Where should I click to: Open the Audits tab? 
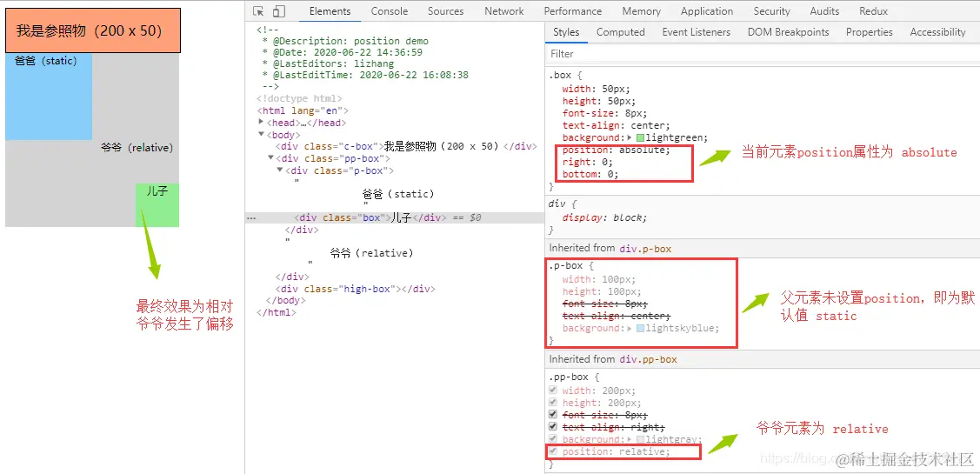click(x=824, y=11)
